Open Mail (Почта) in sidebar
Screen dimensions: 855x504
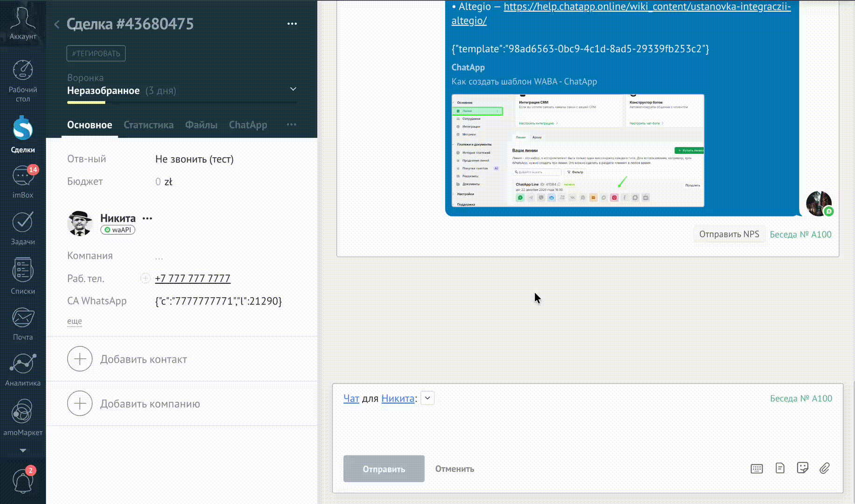pos(22,324)
